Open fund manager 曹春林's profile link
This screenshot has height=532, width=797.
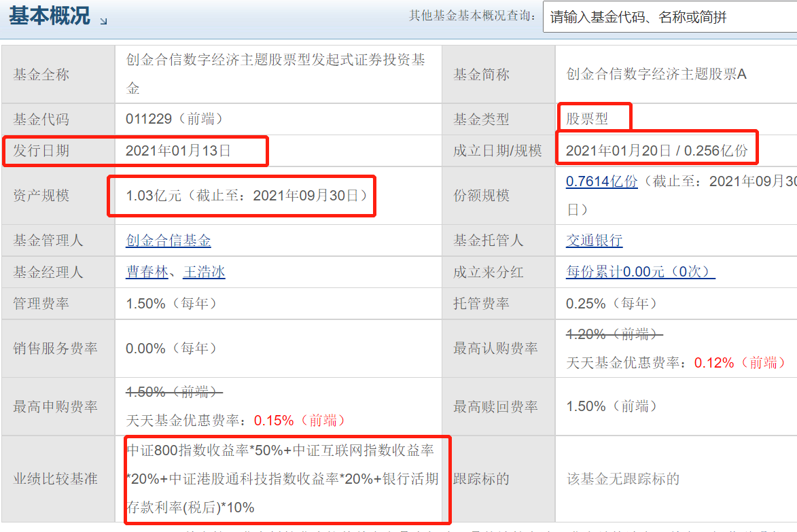147,272
